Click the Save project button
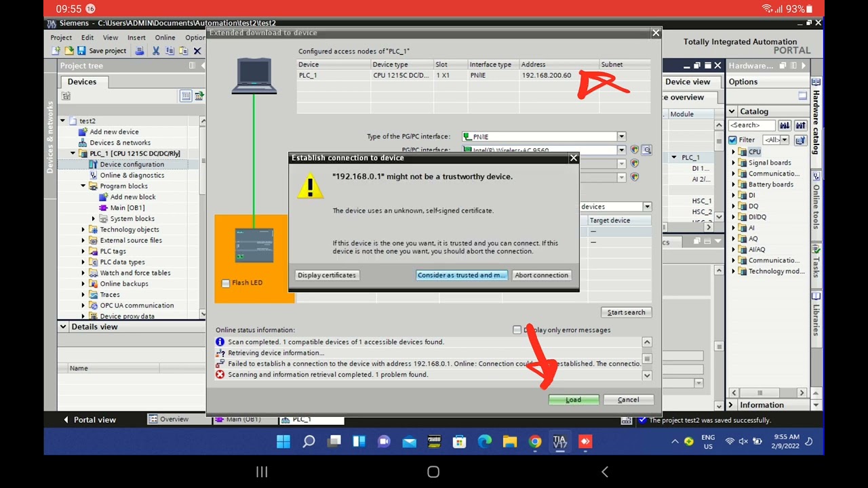The image size is (868, 488). coord(102,51)
